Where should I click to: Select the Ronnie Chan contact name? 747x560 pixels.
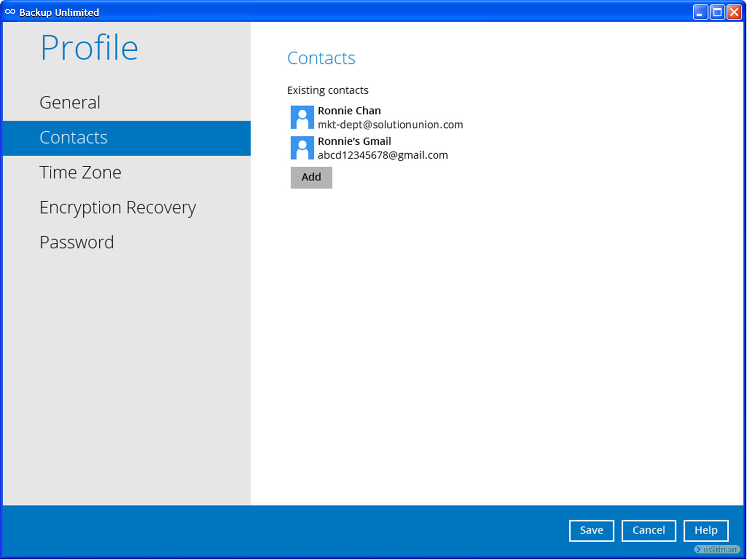[349, 111]
